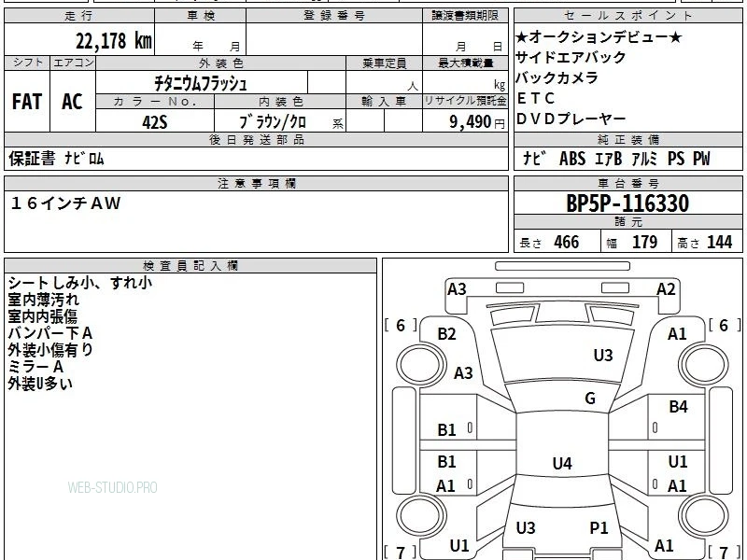Click the U3 hood damage mark
747x560 pixels.
(x=602, y=356)
